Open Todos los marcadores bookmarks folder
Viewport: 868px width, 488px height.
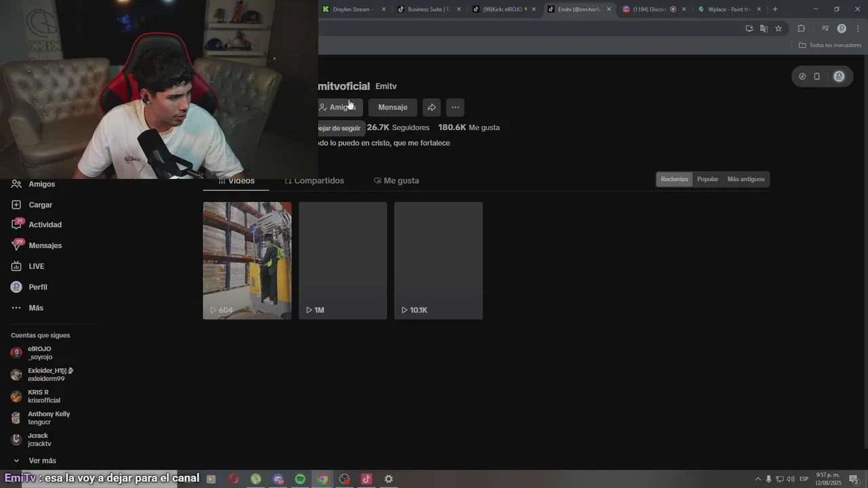click(830, 45)
